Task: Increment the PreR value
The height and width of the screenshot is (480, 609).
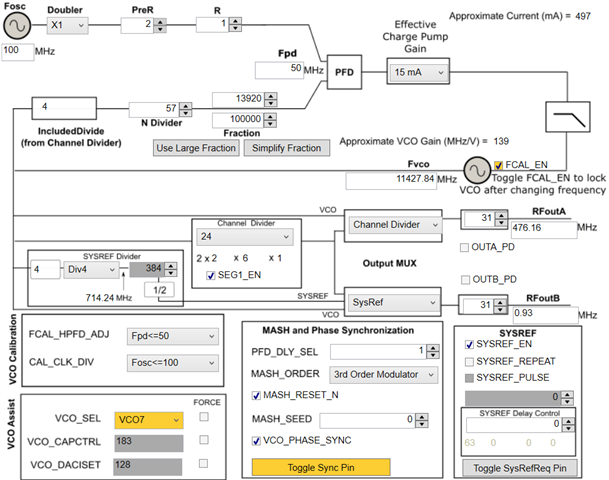Action: [x=160, y=22]
